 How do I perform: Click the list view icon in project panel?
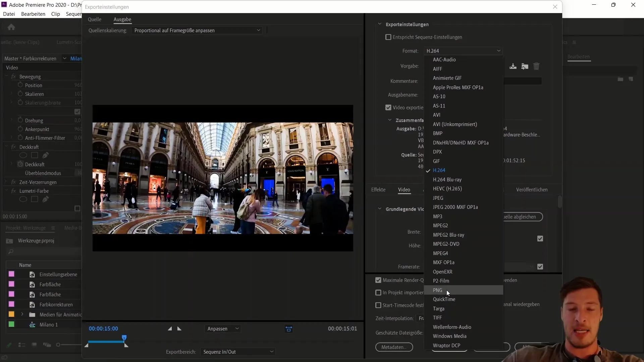22,345
